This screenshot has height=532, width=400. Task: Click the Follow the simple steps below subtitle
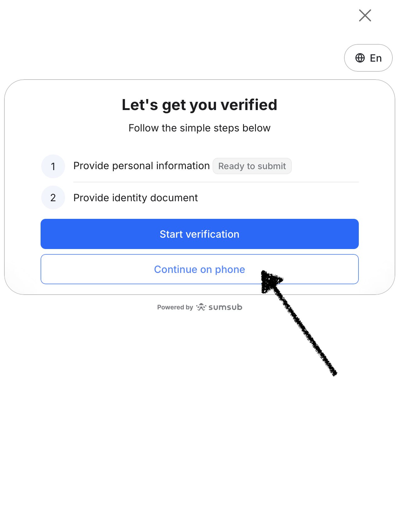(200, 128)
